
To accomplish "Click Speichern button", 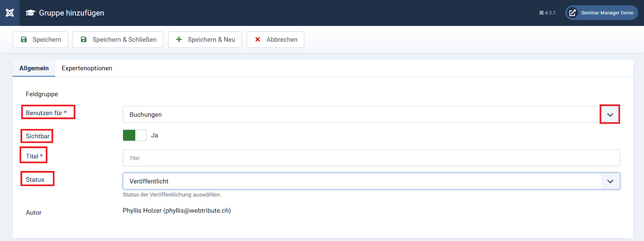I will [x=40, y=39].
